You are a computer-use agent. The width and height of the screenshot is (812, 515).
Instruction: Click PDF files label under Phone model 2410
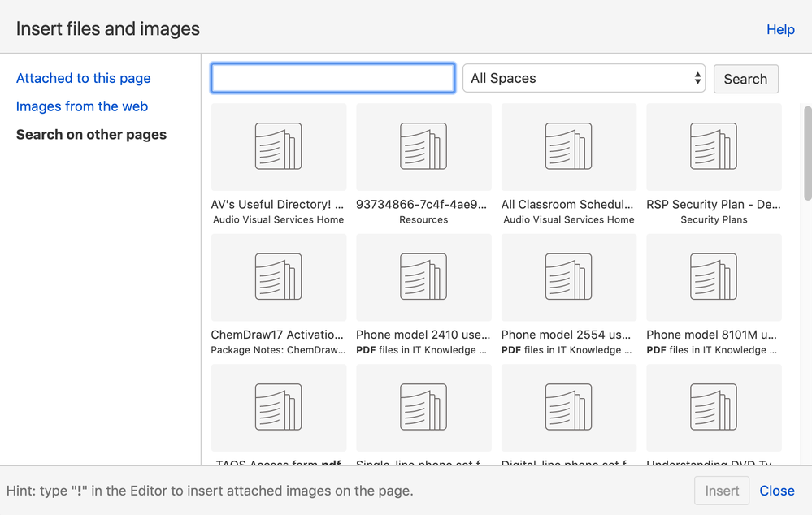pos(422,350)
